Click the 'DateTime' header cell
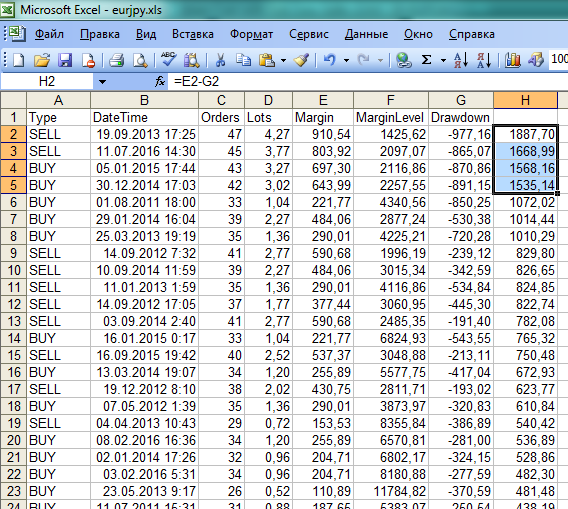 [144, 117]
